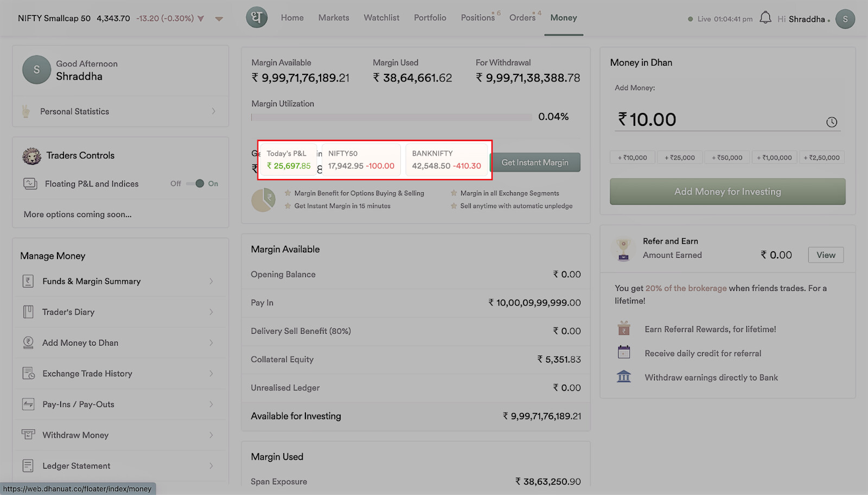Viewport: 868px width, 495px height.
Task: Click the Trader's Diary book icon
Action: click(28, 312)
